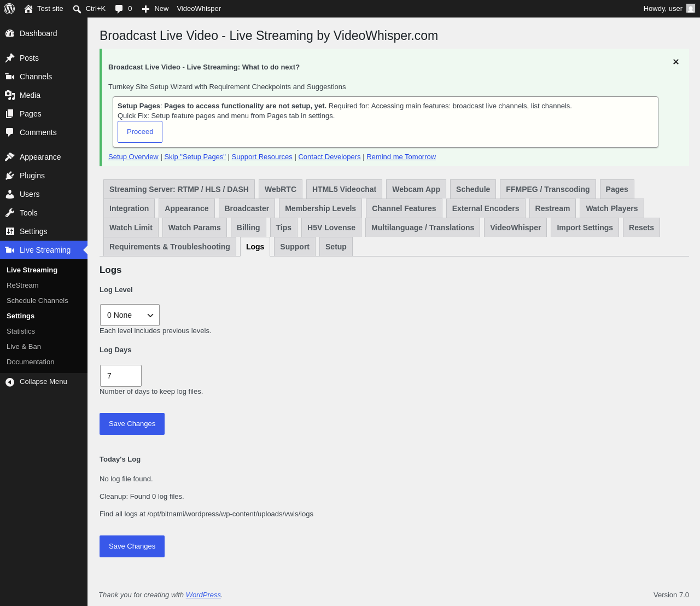Click the Tools wrench icon
This screenshot has height=606, width=700.
(10, 213)
